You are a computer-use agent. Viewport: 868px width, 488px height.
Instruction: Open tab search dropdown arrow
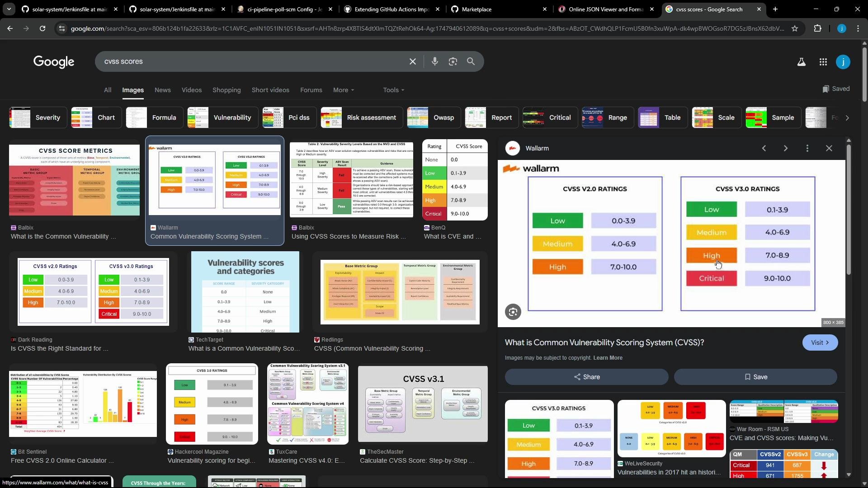9,9
